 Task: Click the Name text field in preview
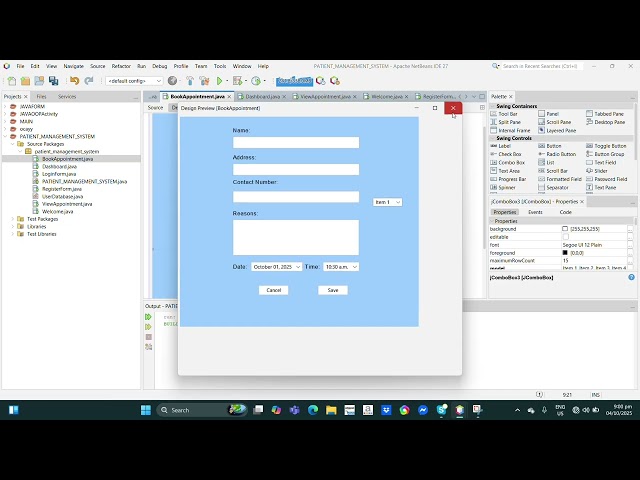tap(296, 142)
